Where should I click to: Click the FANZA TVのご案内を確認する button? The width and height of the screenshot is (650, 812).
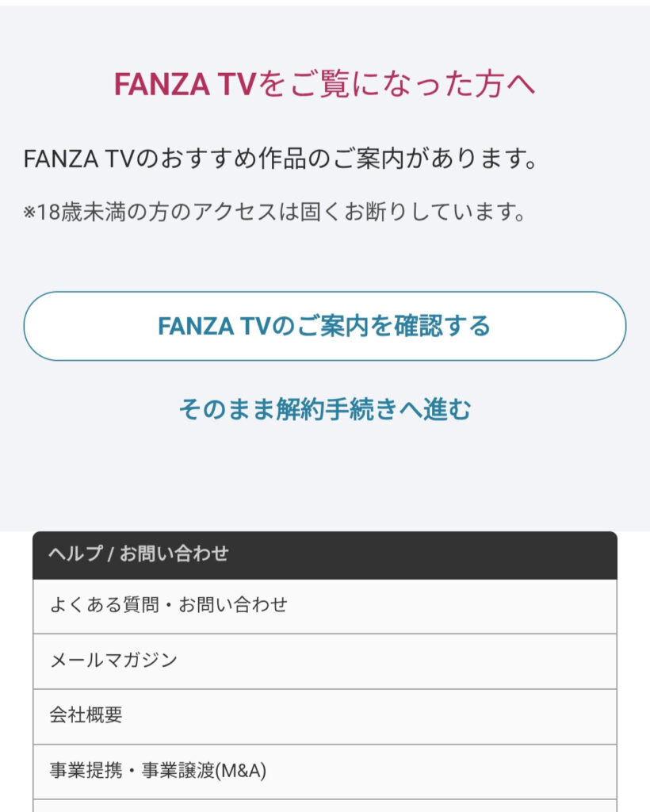(324, 326)
